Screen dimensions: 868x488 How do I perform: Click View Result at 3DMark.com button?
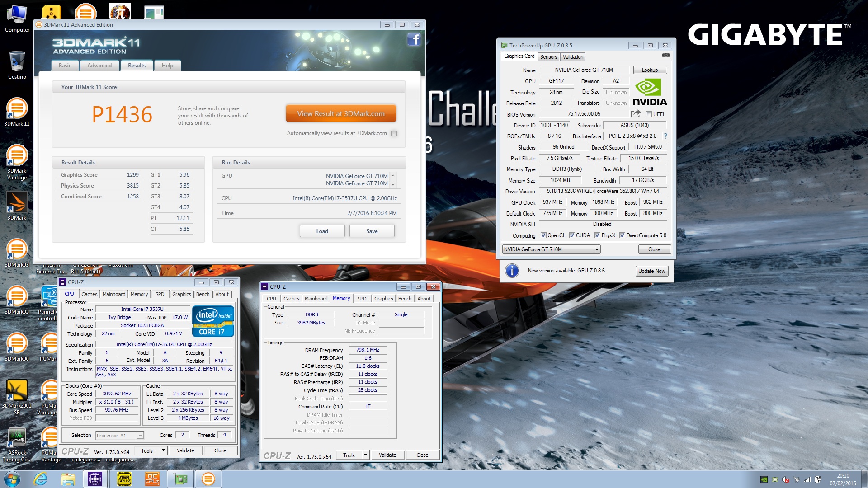[x=341, y=114]
